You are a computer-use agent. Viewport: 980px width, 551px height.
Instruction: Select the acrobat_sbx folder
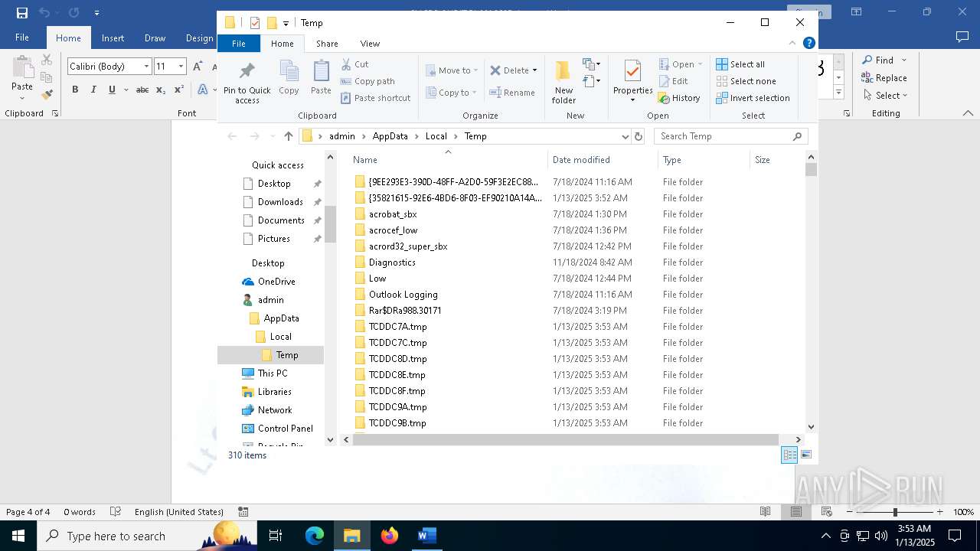393,214
